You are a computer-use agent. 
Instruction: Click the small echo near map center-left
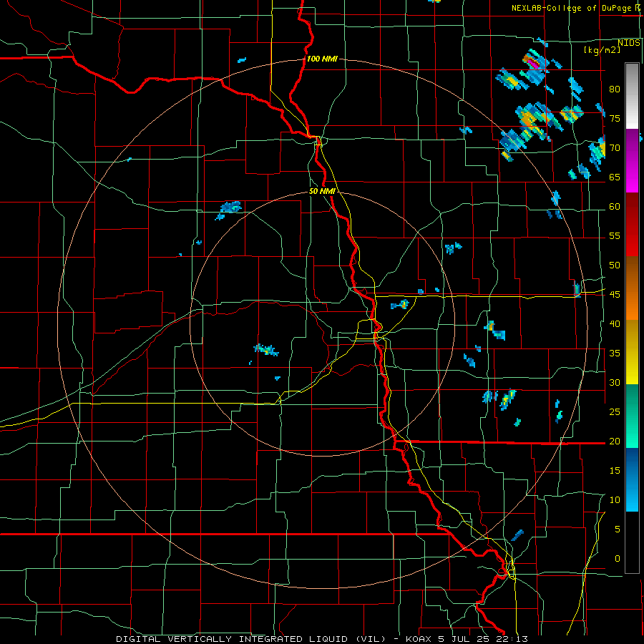tap(266, 350)
